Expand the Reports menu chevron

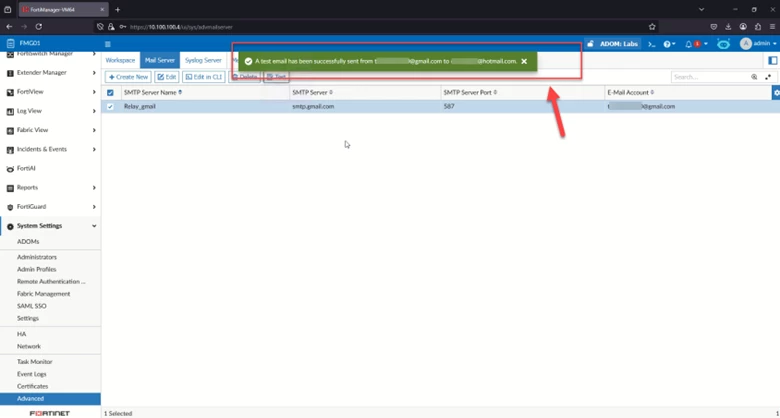(x=94, y=188)
